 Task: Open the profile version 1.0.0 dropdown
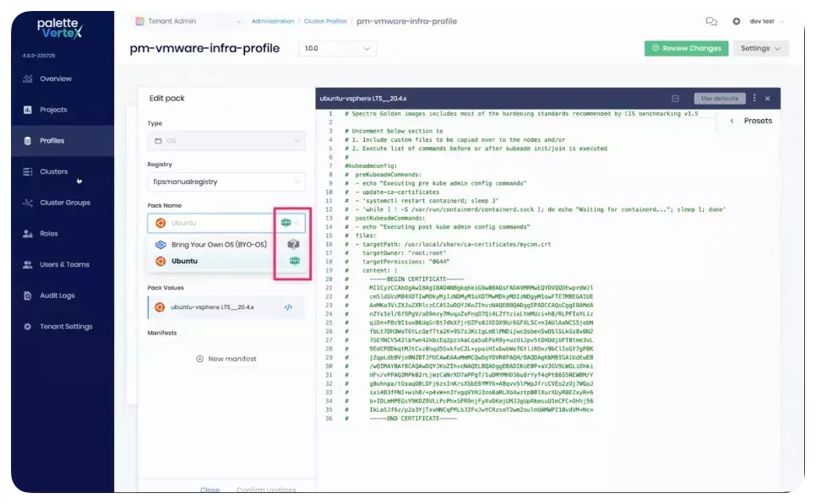[336, 49]
